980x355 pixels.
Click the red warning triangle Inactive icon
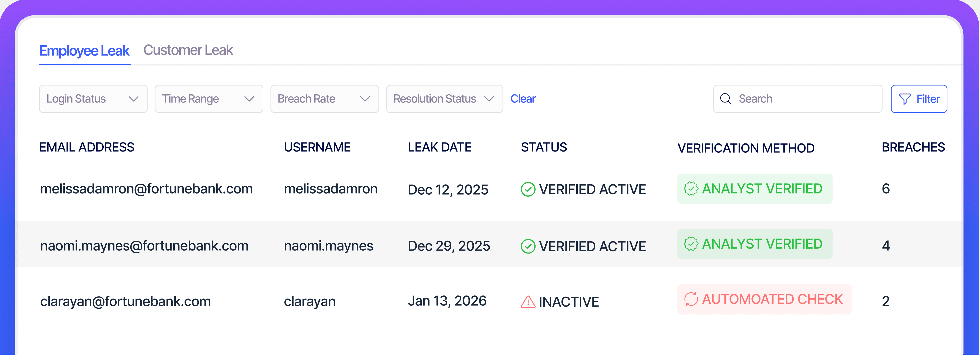[x=528, y=302]
